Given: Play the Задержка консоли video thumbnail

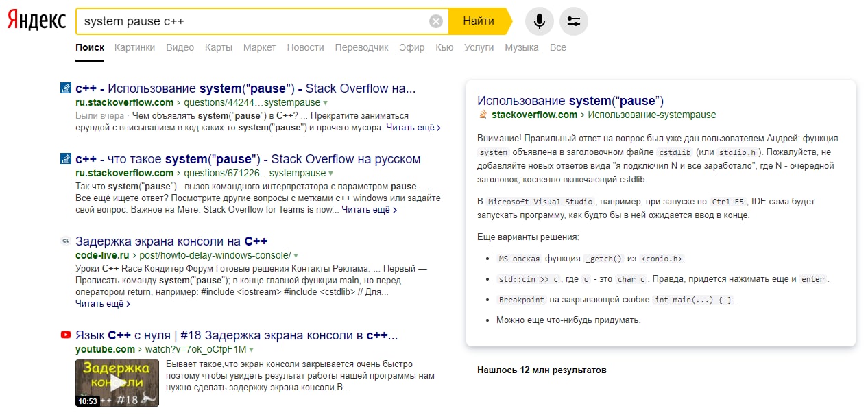Looking at the screenshot, I should coord(117,383).
